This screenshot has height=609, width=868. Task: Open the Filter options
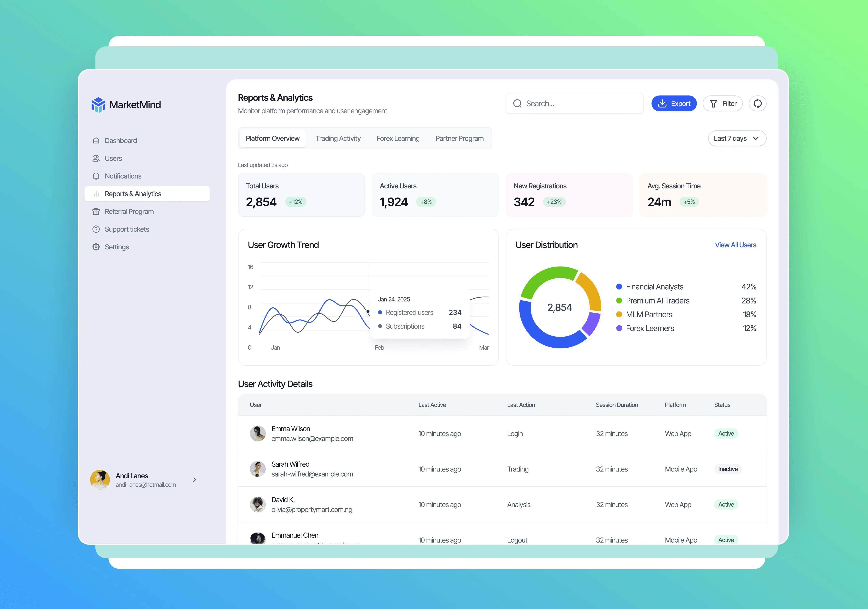point(722,104)
